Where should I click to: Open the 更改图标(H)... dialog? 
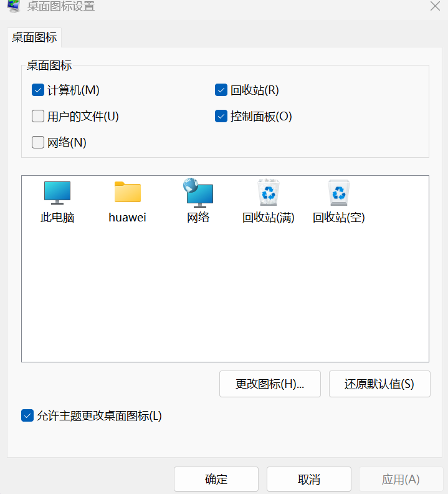270,384
